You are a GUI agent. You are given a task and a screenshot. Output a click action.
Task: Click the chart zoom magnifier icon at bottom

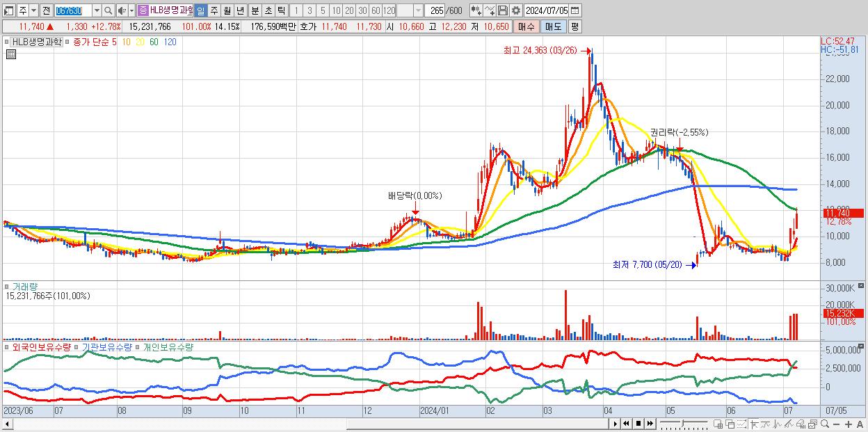point(824,424)
